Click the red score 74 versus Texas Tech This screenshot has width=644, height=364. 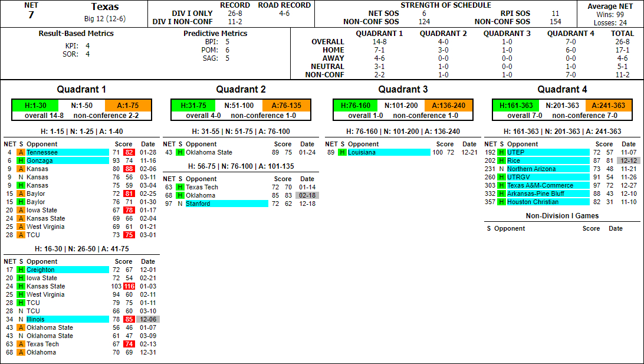129,344
